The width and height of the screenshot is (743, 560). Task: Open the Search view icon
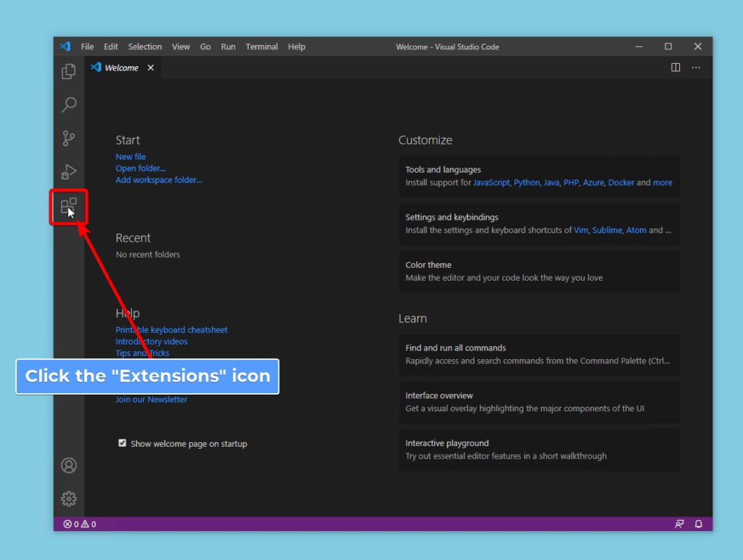[x=69, y=104]
